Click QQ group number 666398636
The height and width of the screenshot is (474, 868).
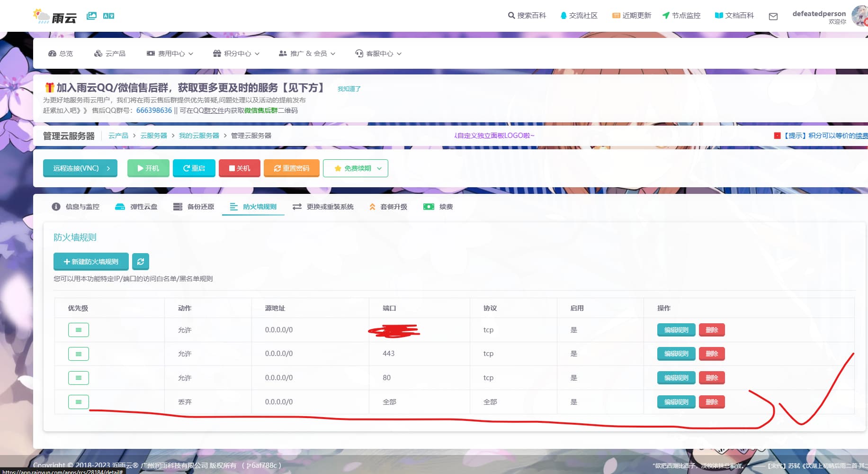[153, 110]
